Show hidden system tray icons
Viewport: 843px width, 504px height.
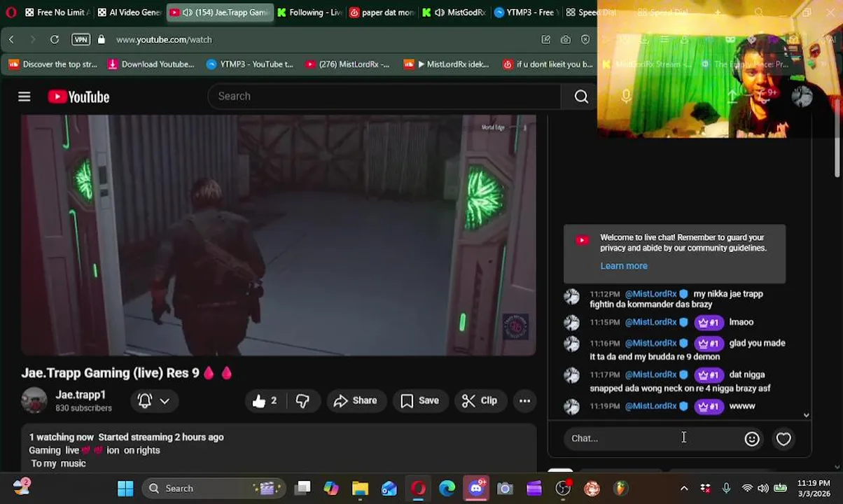point(684,489)
